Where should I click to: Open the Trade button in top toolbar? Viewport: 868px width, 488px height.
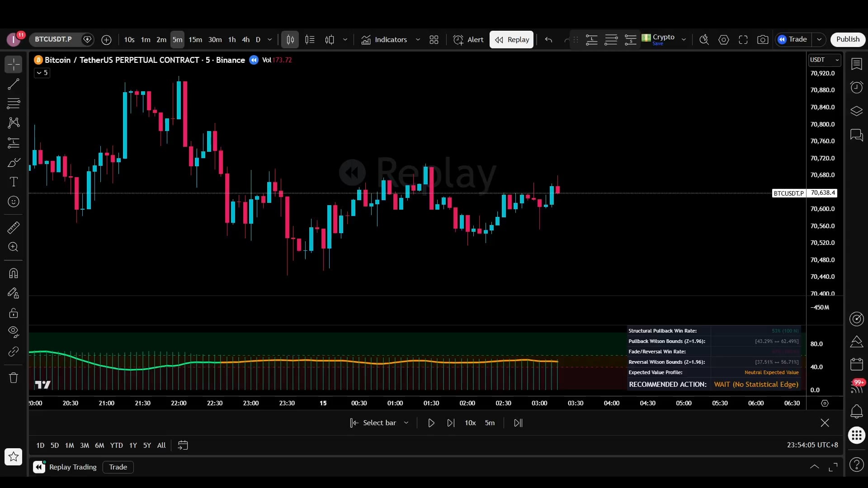[793, 40]
